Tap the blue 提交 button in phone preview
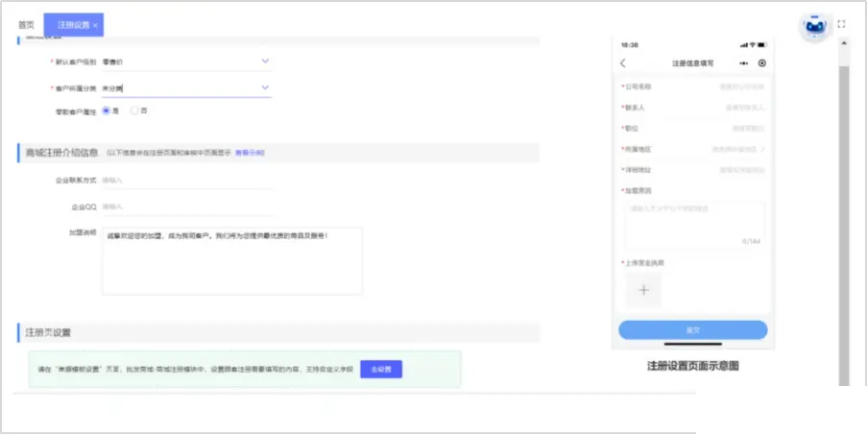 click(x=693, y=329)
